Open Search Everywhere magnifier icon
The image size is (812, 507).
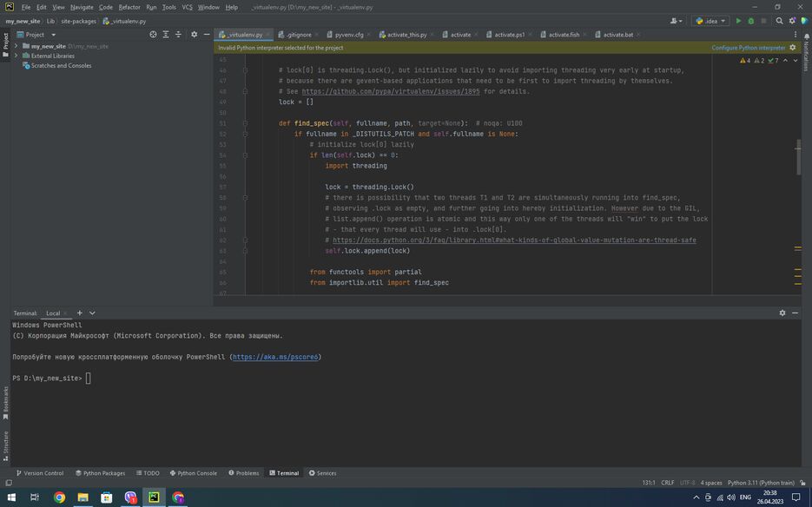pyautogui.click(x=779, y=21)
